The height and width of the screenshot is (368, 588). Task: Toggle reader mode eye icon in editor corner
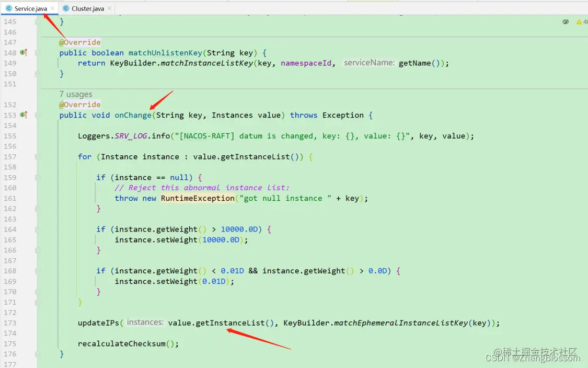566,22
